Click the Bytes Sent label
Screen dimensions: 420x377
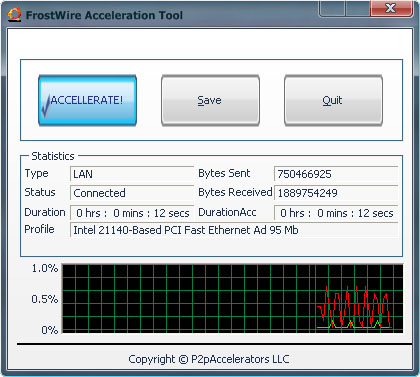click(x=224, y=173)
